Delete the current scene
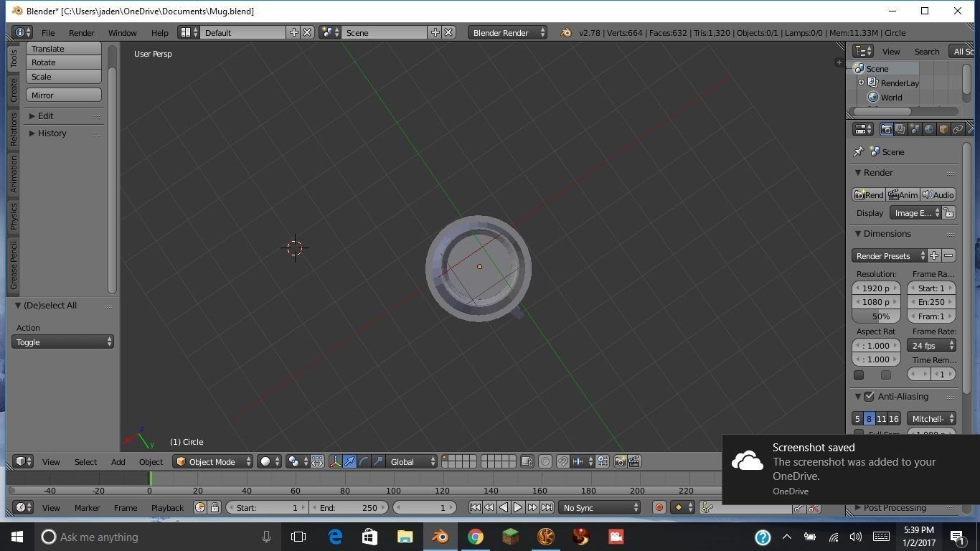This screenshot has width=980, height=551. pos(448,32)
